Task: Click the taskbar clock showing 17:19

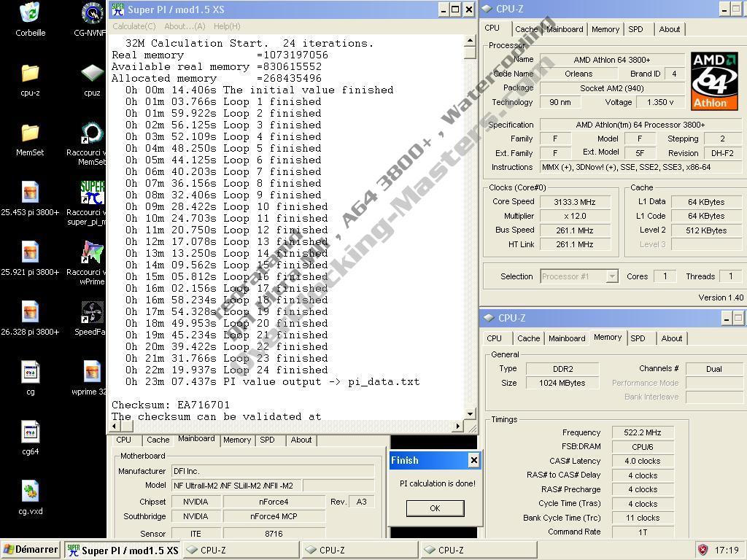Action: tap(727, 550)
